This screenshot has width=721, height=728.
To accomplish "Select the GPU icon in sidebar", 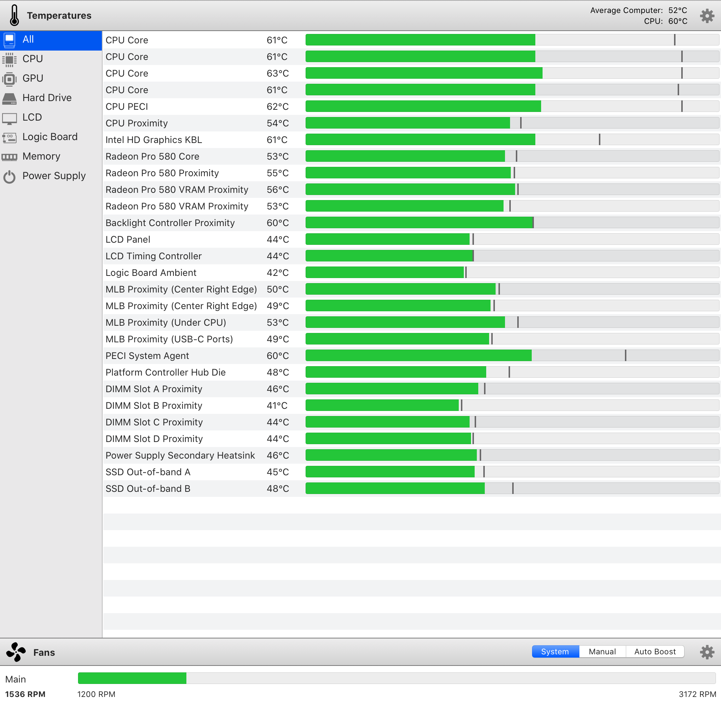I will click(x=9, y=79).
